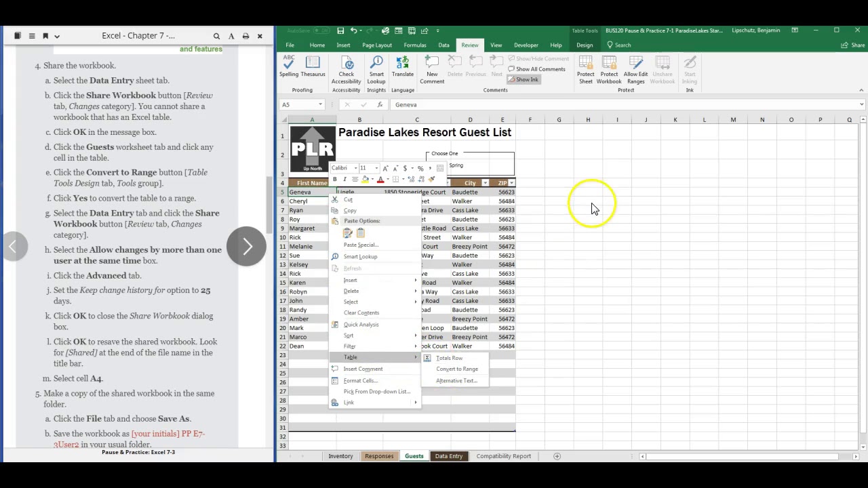Toggle Show All Comments
The width and height of the screenshot is (868, 488).
pos(536,69)
